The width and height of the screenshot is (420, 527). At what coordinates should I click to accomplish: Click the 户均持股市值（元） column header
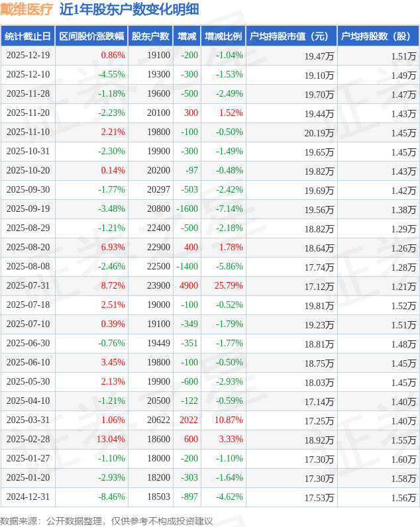tap(291, 36)
